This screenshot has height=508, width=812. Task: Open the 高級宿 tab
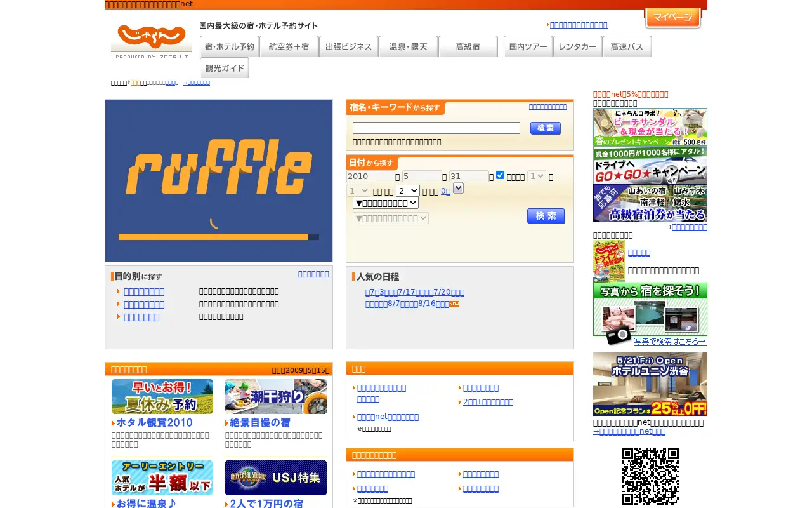tap(468, 46)
